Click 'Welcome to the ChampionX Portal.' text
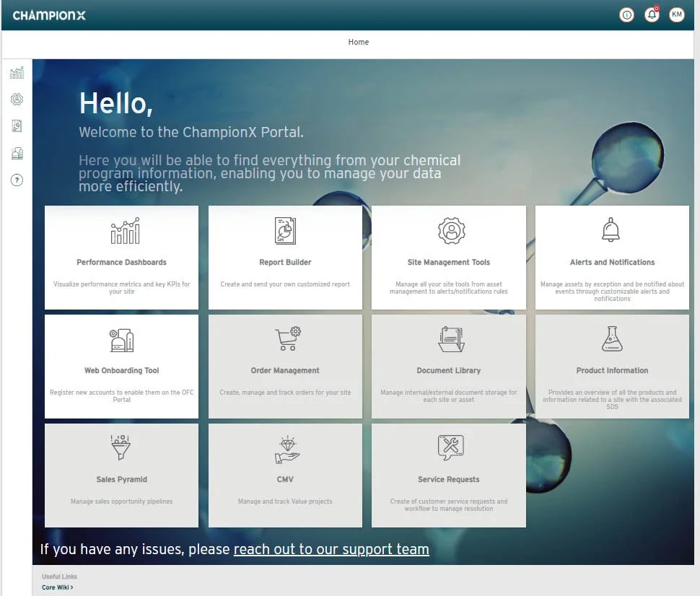700x596 pixels. [x=191, y=132]
